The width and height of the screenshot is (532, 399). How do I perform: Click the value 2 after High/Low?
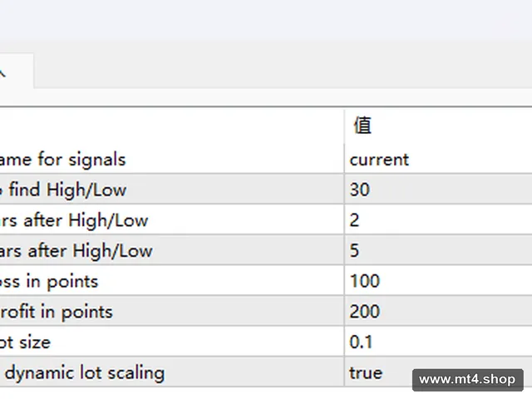(438, 219)
